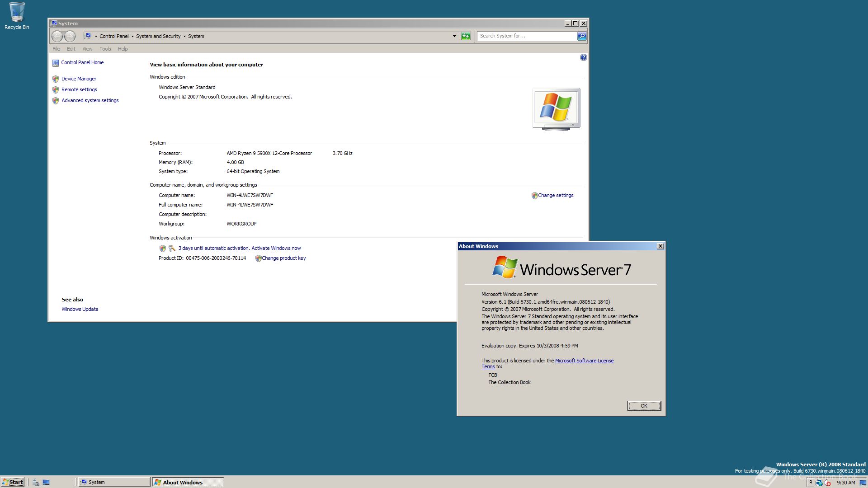The image size is (868, 488).
Task: Expand the dropdown arrow after Control Panel
Action: tap(132, 36)
